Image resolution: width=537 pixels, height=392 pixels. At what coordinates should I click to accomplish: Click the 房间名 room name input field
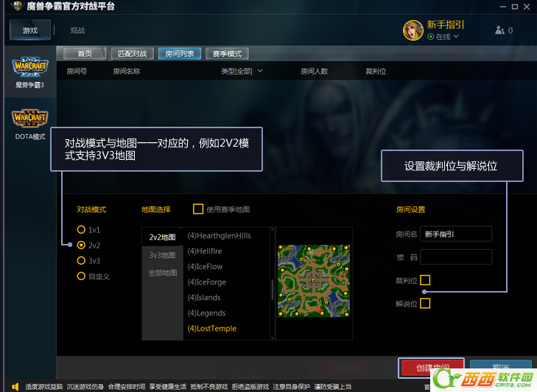pos(456,234)
